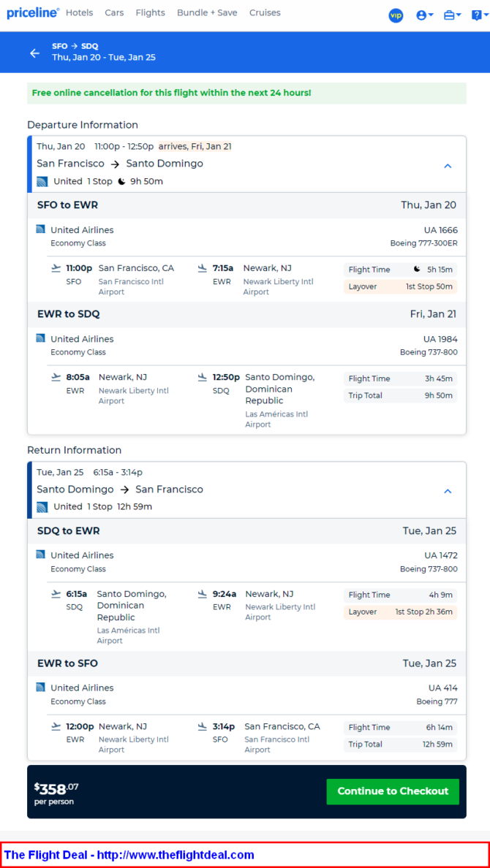
Task: Click the 'Flight Time 6h 14m' row
Action: click(x=400, y=728)
